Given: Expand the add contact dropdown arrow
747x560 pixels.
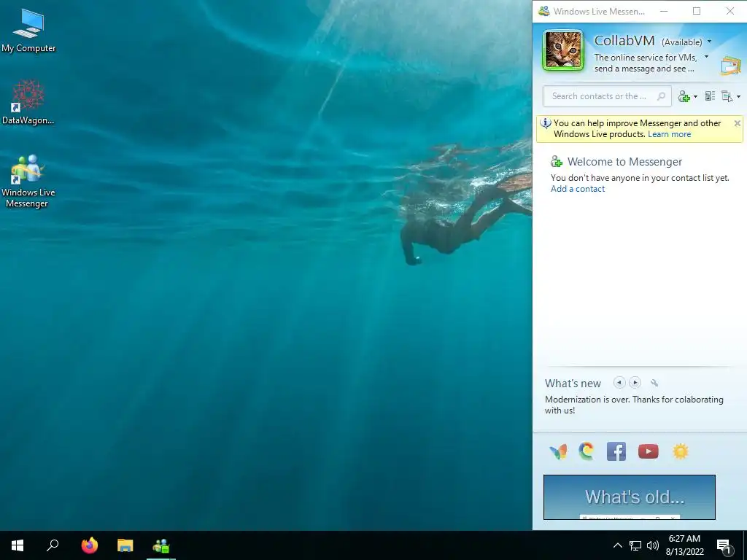Looking at the screenshot, I should (x=695, y=97).
